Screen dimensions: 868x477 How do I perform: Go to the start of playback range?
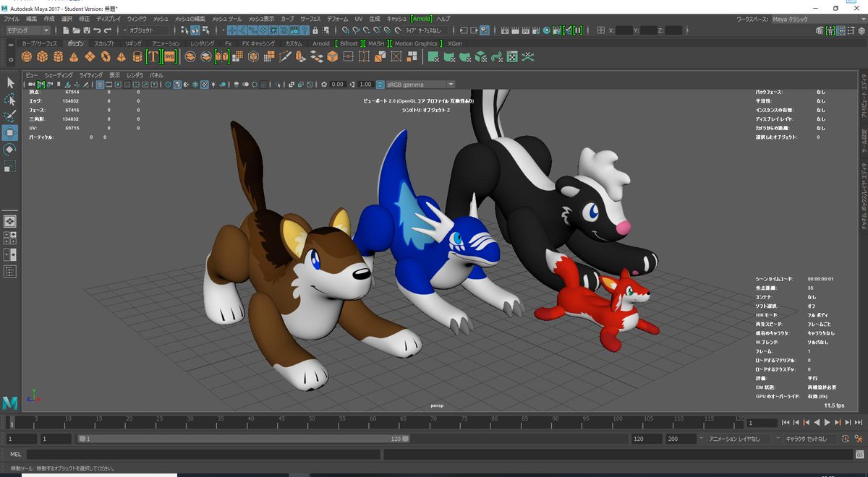(786, 422)
